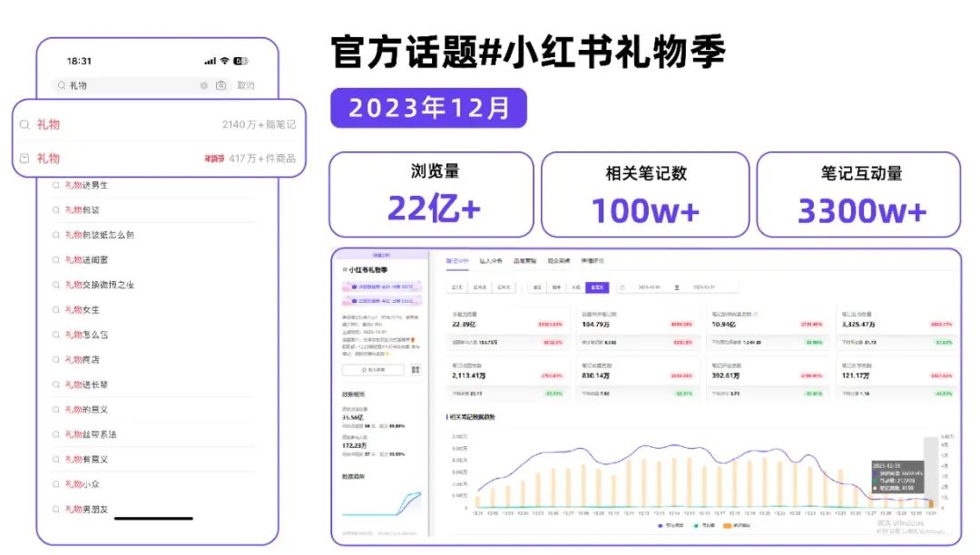Click the QR code icon in dashboard sidebar
Screen dimensions: 980x555
[416, 370]
